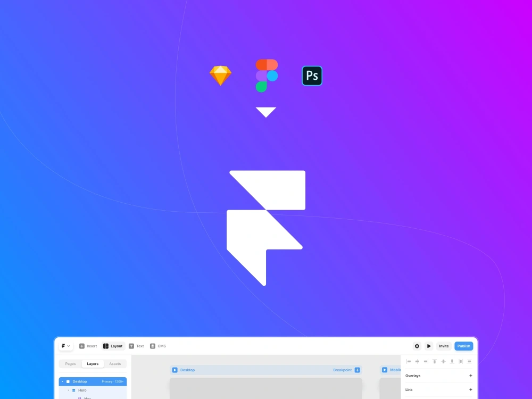This screenshot has height=399, width=532.
Task: Collapse the Desktop layer tree
Action: [x=62, y=381]
